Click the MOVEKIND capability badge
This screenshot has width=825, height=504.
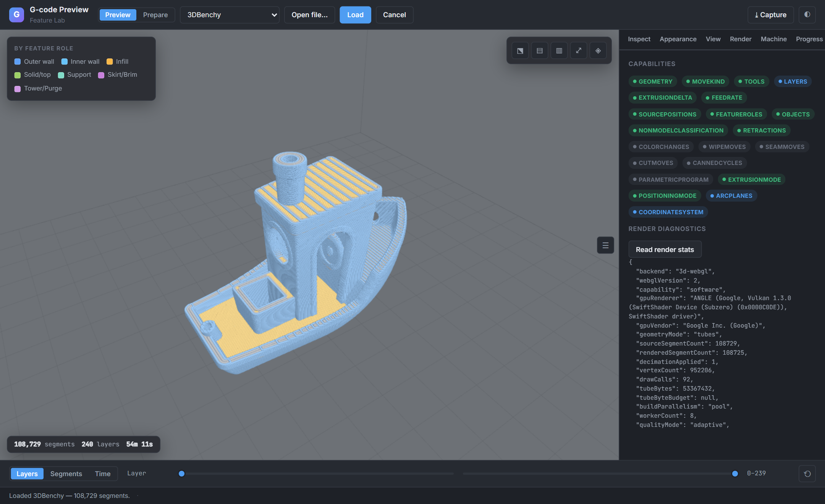705,81
